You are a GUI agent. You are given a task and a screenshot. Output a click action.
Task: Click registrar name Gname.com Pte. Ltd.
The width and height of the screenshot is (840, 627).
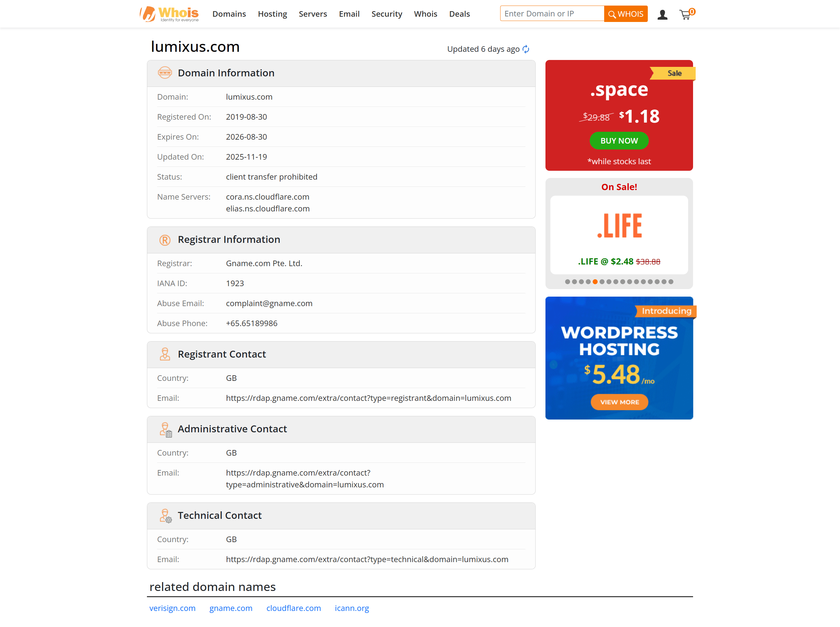tap(264, 264)
